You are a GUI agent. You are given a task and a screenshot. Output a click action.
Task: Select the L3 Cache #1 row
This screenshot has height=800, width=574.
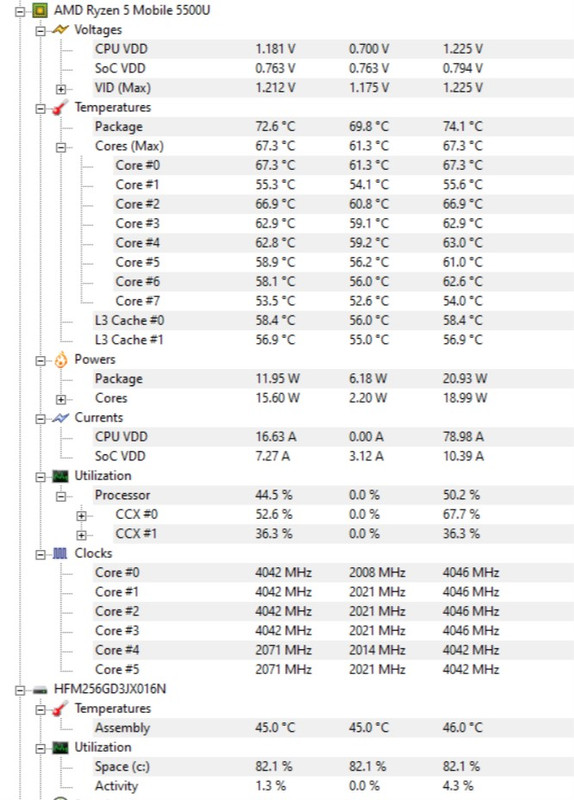[x=333, y=340]
